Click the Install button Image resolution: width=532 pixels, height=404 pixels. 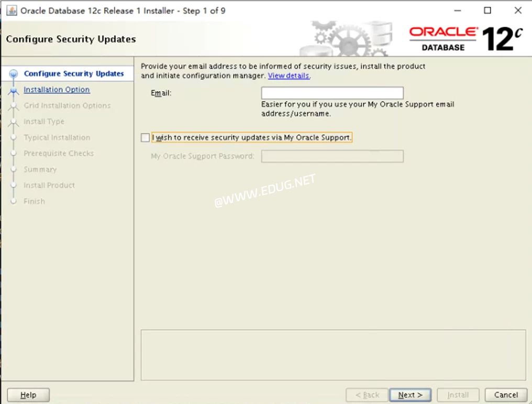coord(458,395)
